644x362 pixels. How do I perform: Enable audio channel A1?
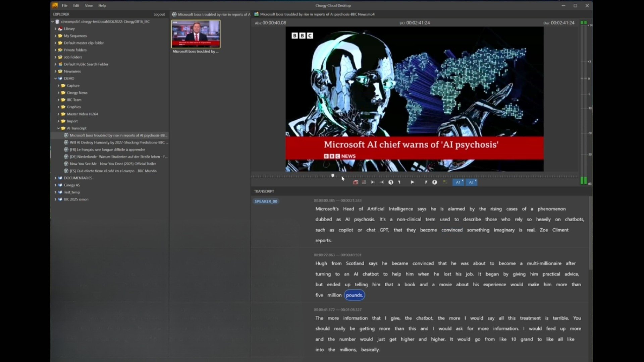pos(458,182)
